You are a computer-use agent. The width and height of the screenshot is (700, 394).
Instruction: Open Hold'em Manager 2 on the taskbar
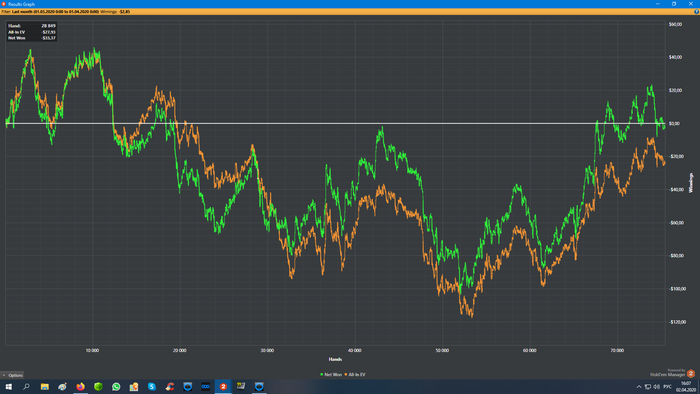[223, 386]
